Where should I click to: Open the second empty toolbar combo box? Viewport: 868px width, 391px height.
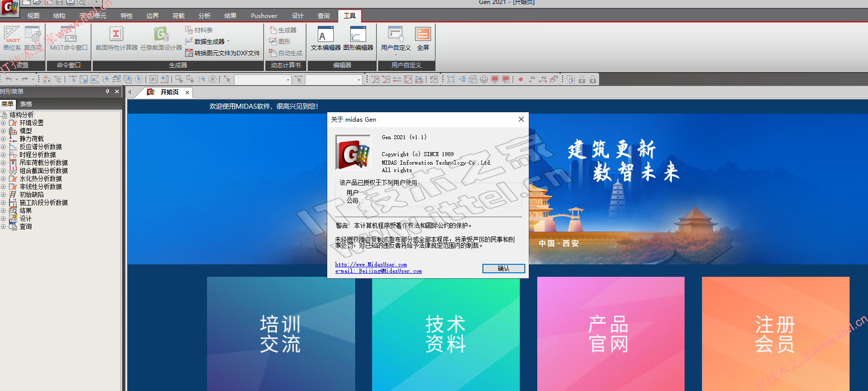[x=334, y=79]
